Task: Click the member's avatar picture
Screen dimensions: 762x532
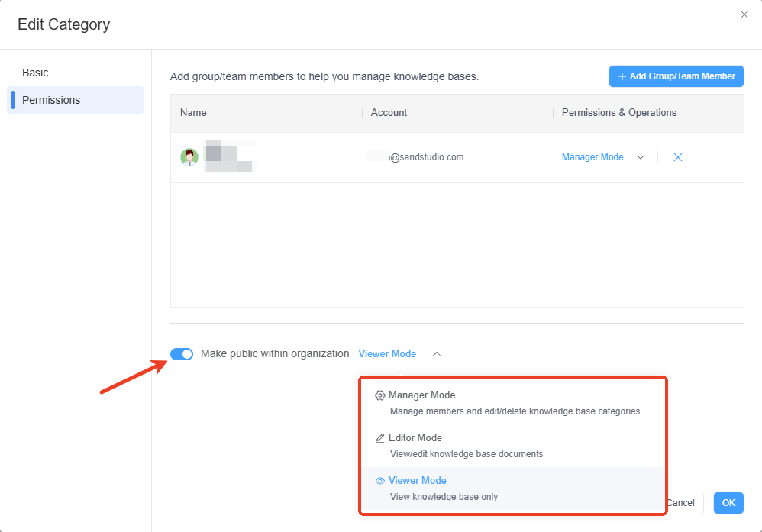Action: pyautogui.click(x=189, y=157)
